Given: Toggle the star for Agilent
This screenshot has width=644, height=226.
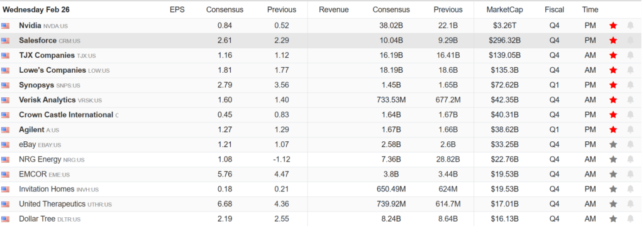Looking at the screenshot, I should point(613,129).
